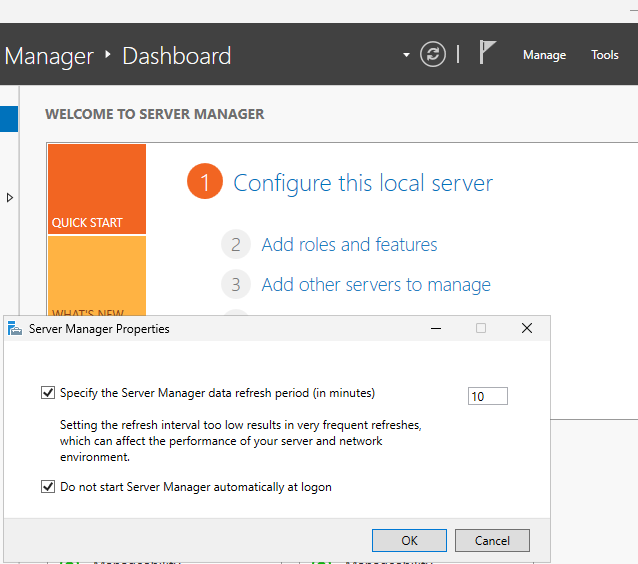Click the step 2 number circle
Screen dimensions: 638x564
tap(235, 245)
